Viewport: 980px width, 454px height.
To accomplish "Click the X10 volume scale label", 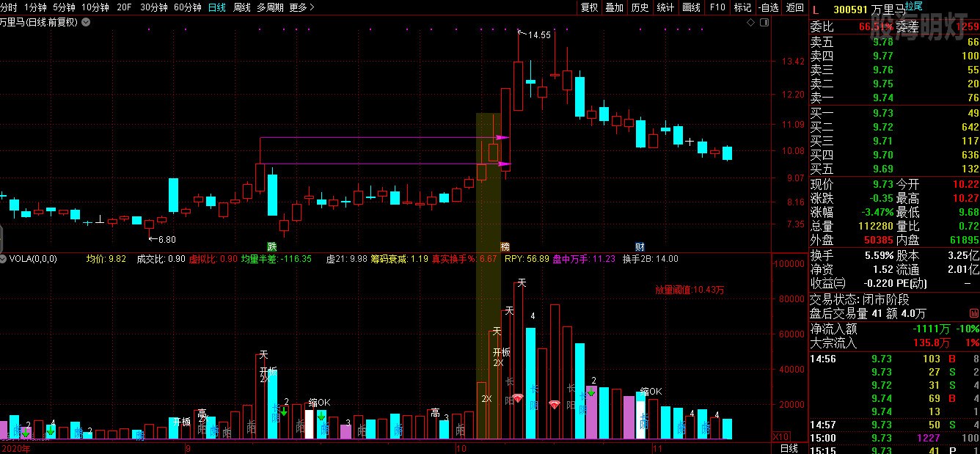I will (781, 436).
